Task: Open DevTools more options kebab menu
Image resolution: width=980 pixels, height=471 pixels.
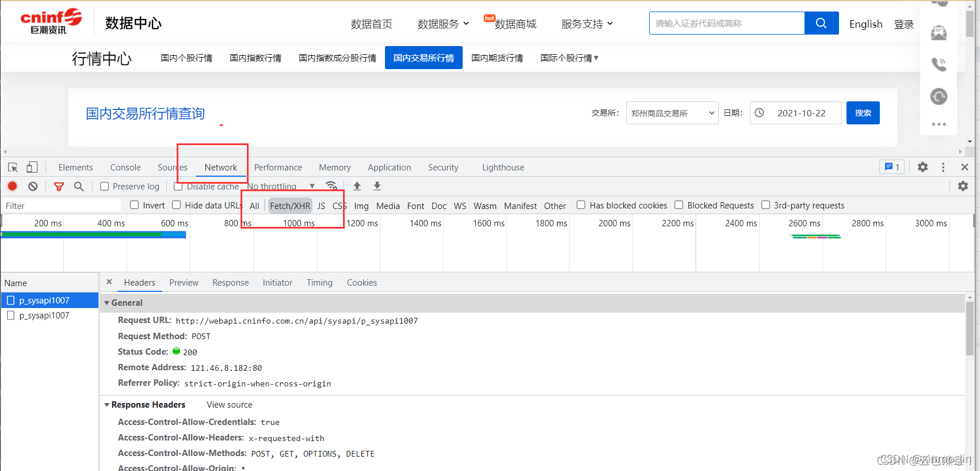Action: coord(943,167)
